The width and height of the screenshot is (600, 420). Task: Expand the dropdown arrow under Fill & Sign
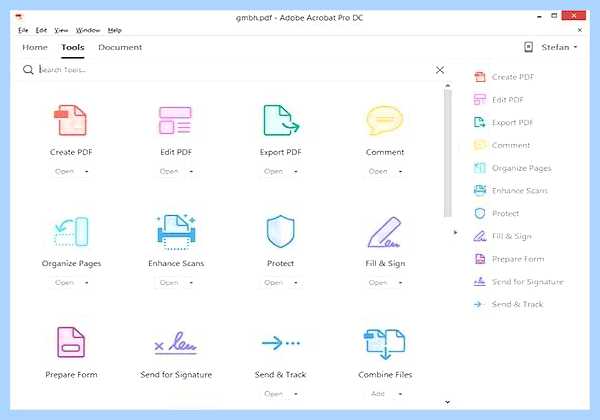click(x=400, y=283)
